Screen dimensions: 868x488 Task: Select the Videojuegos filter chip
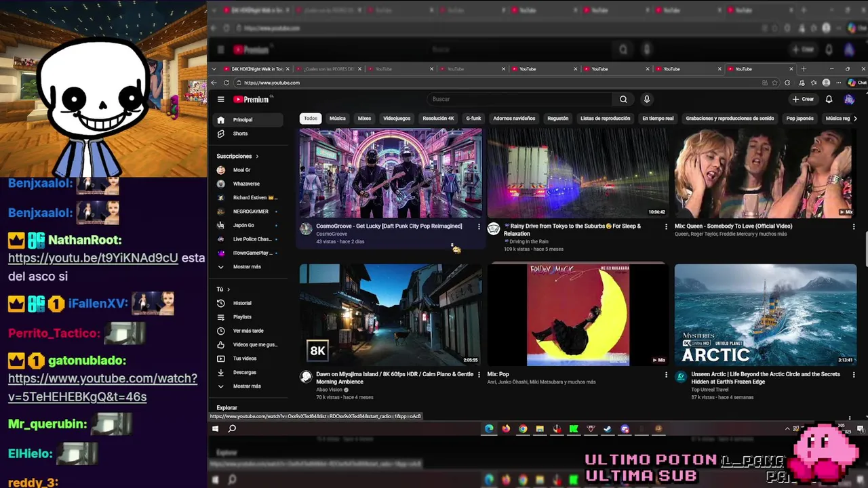[397, 119]
